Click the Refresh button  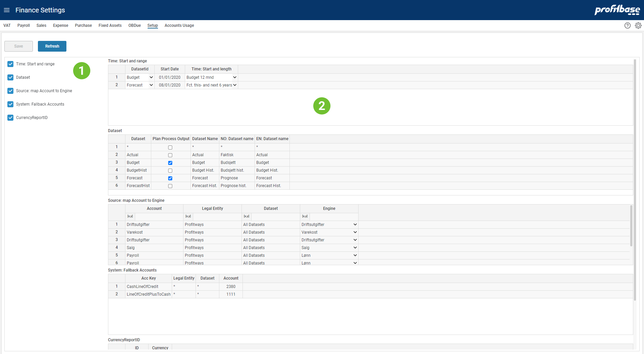tap(52, 46)
